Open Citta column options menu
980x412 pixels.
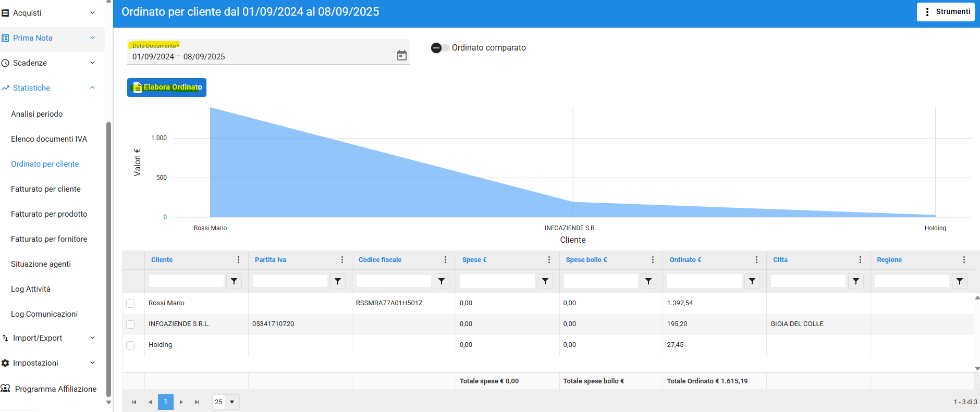[x=860, y=260]
